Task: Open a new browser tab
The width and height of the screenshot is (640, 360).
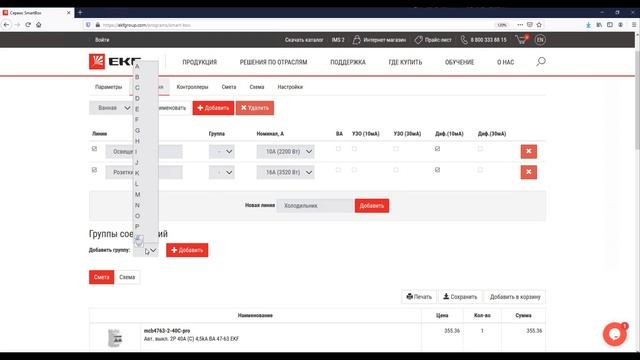Action: click(80, 12)
